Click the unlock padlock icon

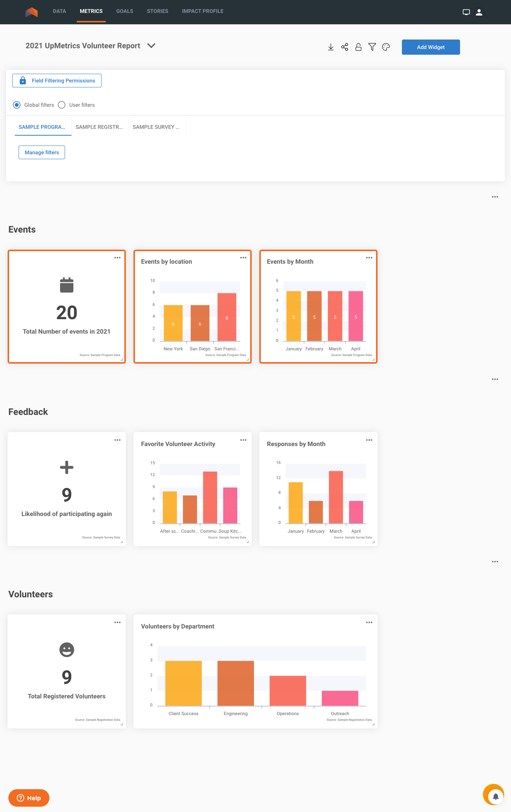358,47
